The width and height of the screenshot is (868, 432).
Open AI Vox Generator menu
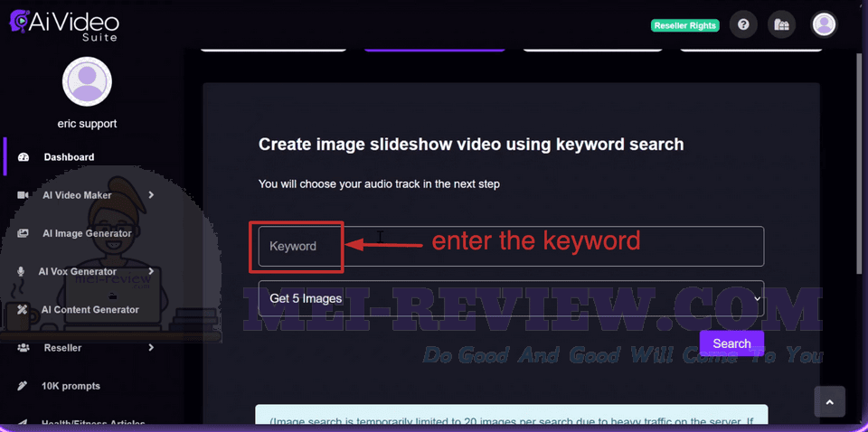coord(78,272)
